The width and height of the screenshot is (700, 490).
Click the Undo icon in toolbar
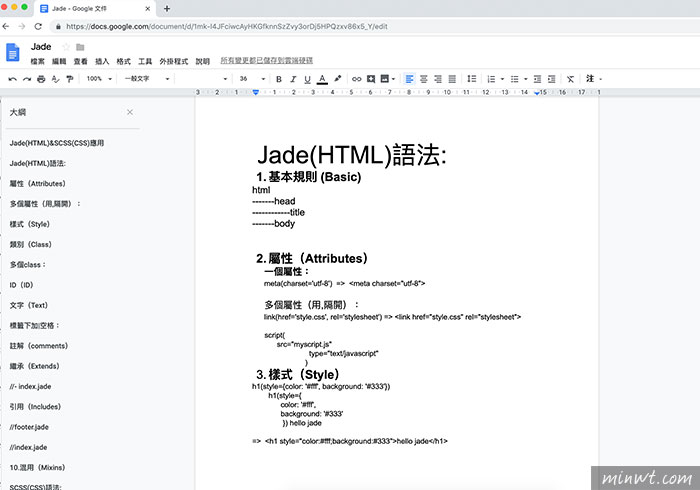[x=12, y=79]
